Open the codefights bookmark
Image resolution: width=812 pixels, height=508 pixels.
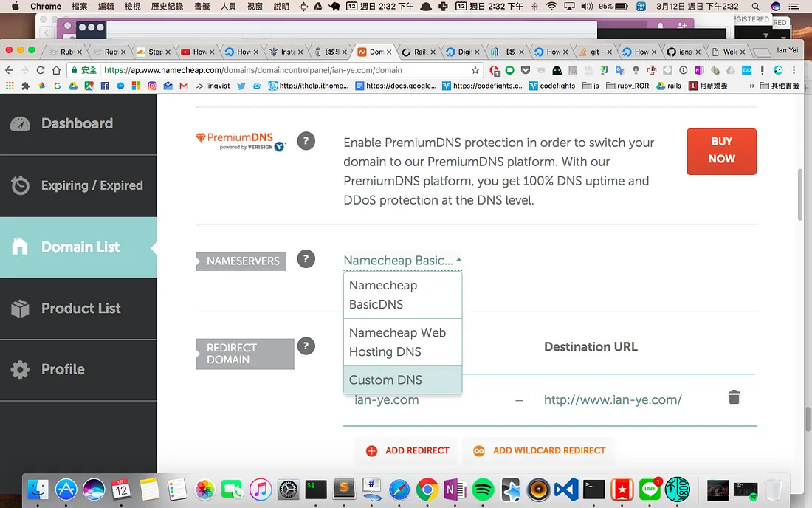[x=551, y=86]
